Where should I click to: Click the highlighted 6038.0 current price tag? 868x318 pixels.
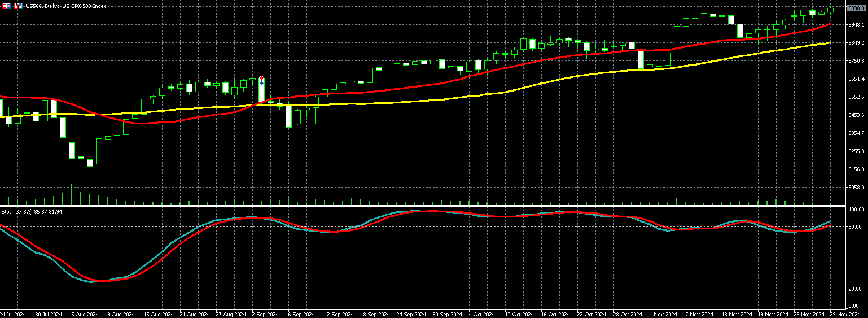pyautogui.click(x=856, y=8)
